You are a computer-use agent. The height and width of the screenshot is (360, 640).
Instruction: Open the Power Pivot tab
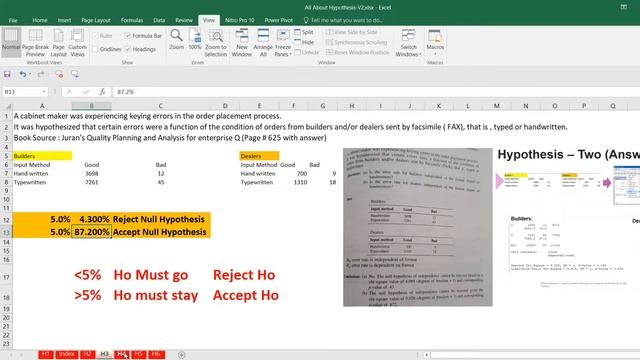tap(278, 20)
